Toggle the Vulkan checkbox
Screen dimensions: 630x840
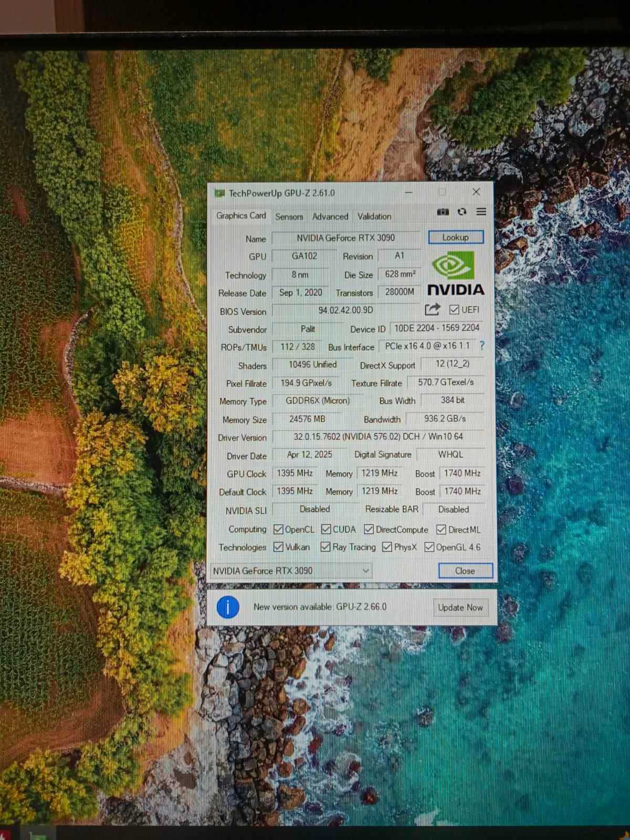click(278, 547)
